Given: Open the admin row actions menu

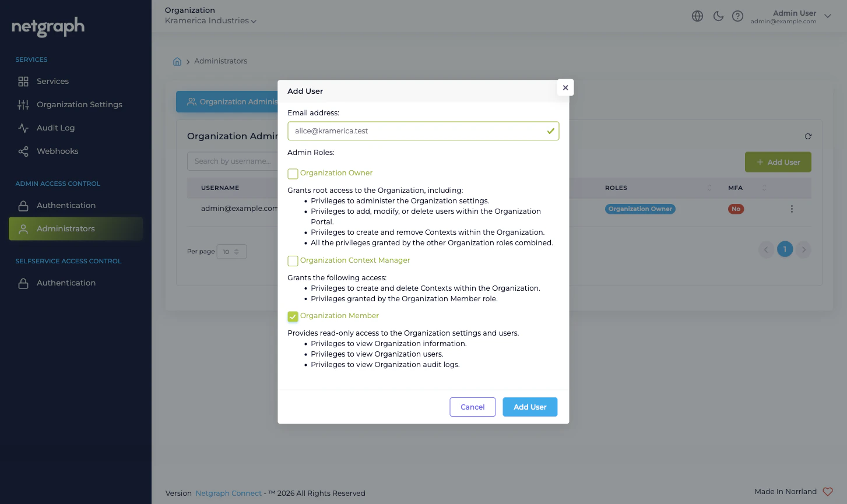Looking at the screenshot, I should pos(792,209).
